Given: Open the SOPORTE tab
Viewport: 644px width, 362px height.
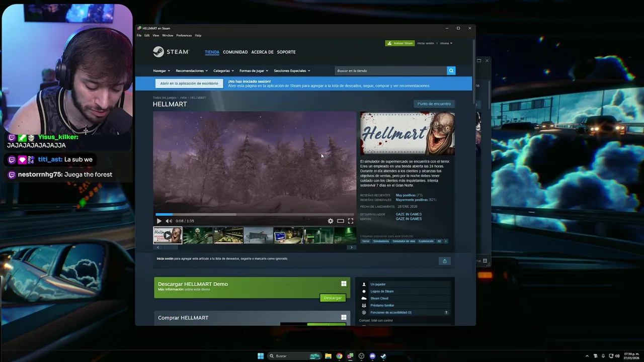Looking at the screenshot, I should (x=286, y=52).
